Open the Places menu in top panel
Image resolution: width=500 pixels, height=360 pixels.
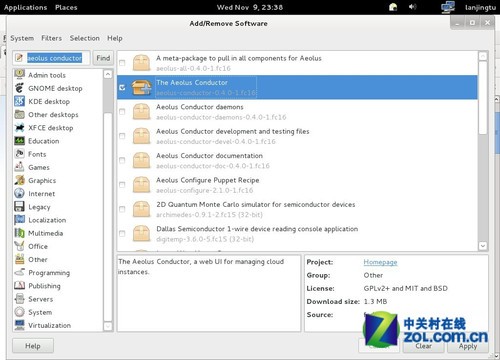coord(66,7)
